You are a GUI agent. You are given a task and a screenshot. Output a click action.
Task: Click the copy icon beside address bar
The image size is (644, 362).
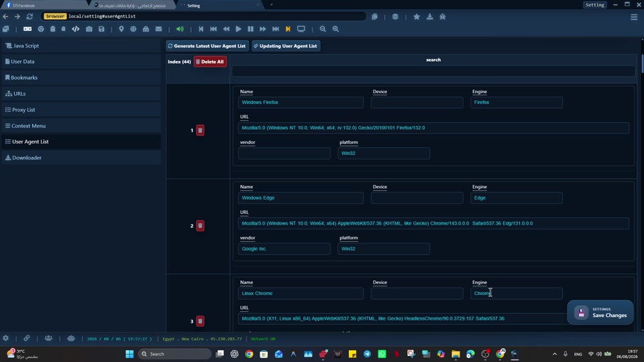point(374,16)
